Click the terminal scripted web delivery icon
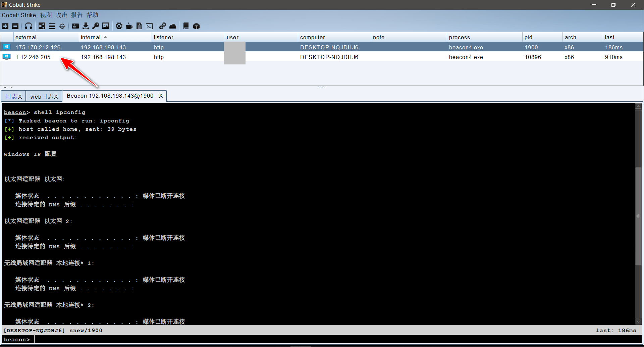 (150, 26)
